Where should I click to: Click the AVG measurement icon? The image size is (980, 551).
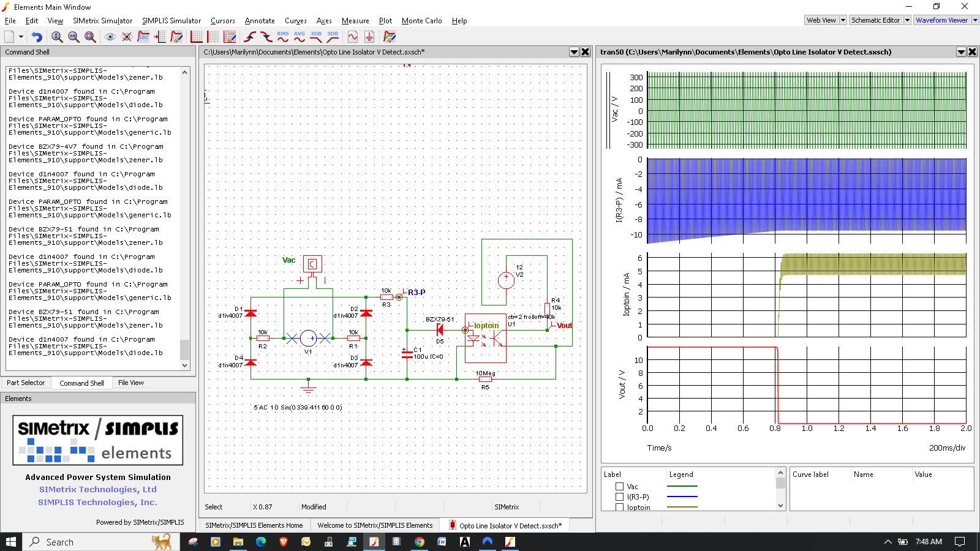pos(300,37)
